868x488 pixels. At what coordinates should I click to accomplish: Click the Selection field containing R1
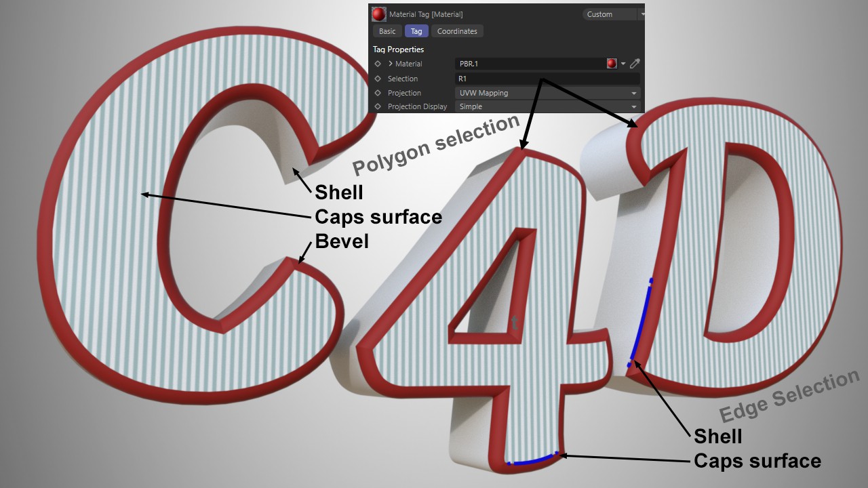click(x=547, y=79)
